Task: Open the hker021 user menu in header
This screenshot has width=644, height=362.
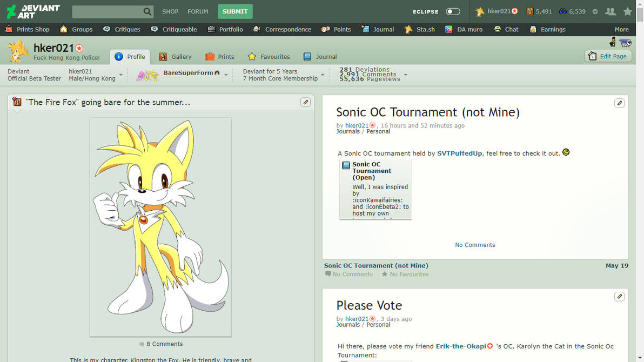Action: (x=497, y=11)
